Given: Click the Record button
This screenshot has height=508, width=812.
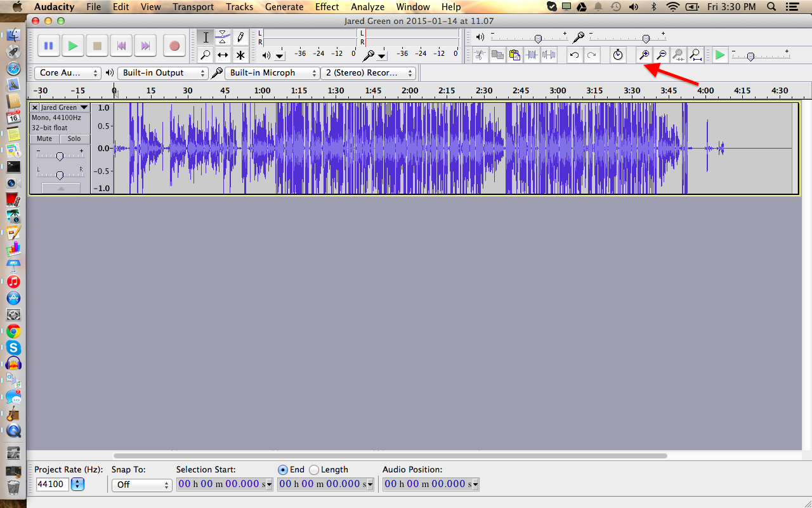Looking at the screenshot, I should [x=174, y=46].
